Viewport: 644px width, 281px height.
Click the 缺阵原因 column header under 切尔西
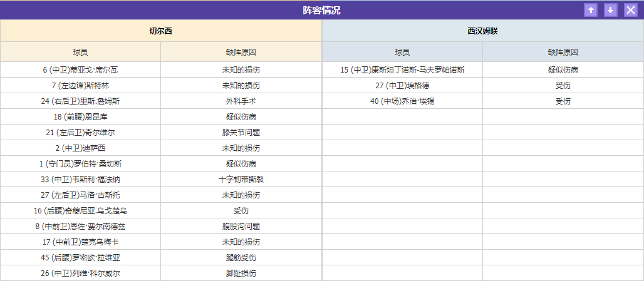click(241, 52)
